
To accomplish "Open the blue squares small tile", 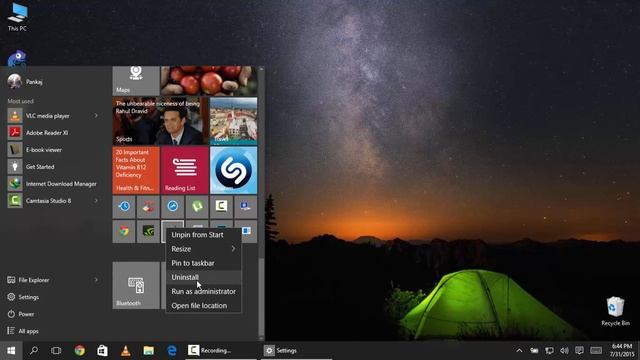I will [246, 231].
